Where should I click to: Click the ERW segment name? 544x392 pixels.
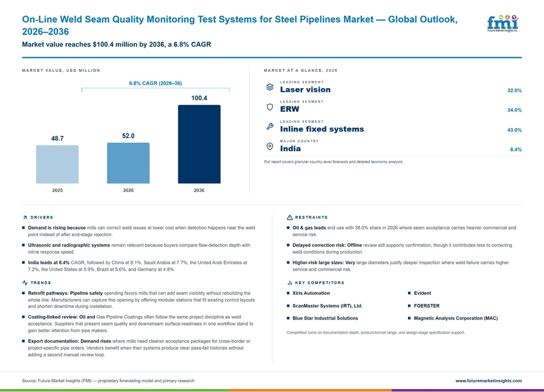click(x=290, y=109)
